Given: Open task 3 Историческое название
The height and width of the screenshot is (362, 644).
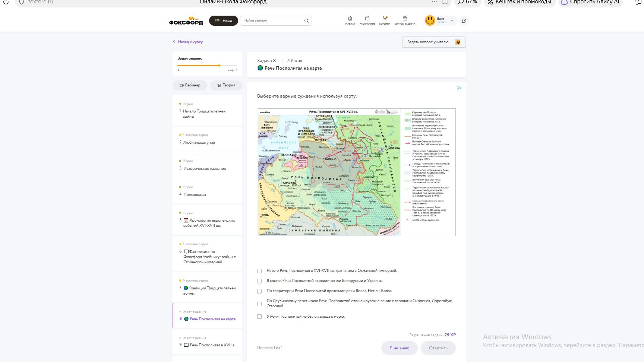Looking at the screenshot, I should point(207,165).
